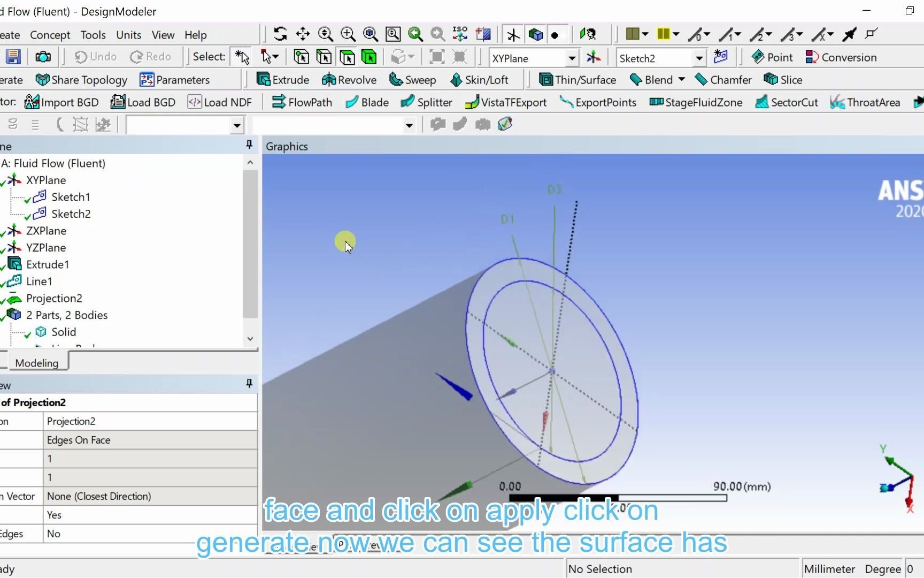This screenshot has width=924, height=578.
Task: Click the Look At face icon
Action: [x=588, y=34]
